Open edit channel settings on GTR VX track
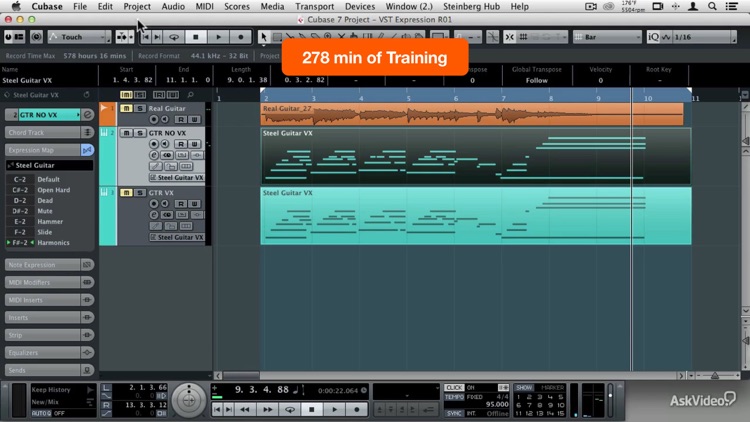The width and height of the screenshot is (750, 422). click(x=154, y=215)
